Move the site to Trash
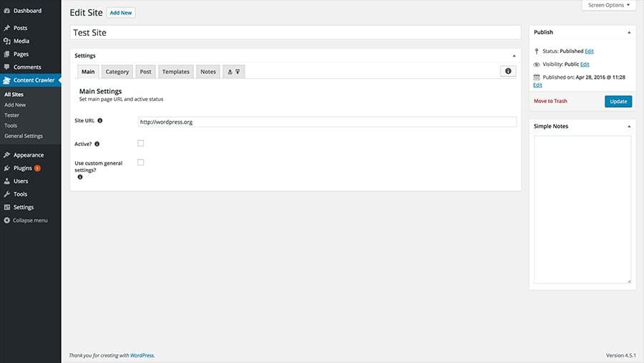The height and width of the screenshot is (363, 644). (550, 101)
